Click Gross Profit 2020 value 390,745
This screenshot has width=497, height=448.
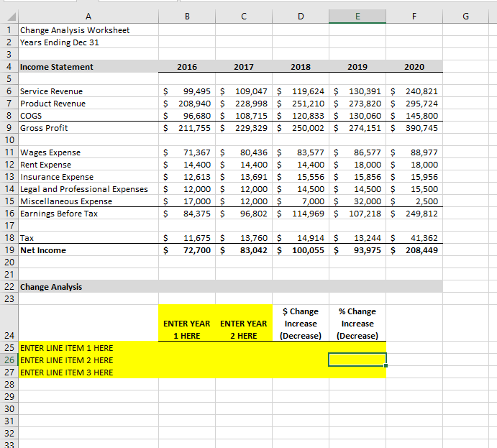[x=414, y=128]
